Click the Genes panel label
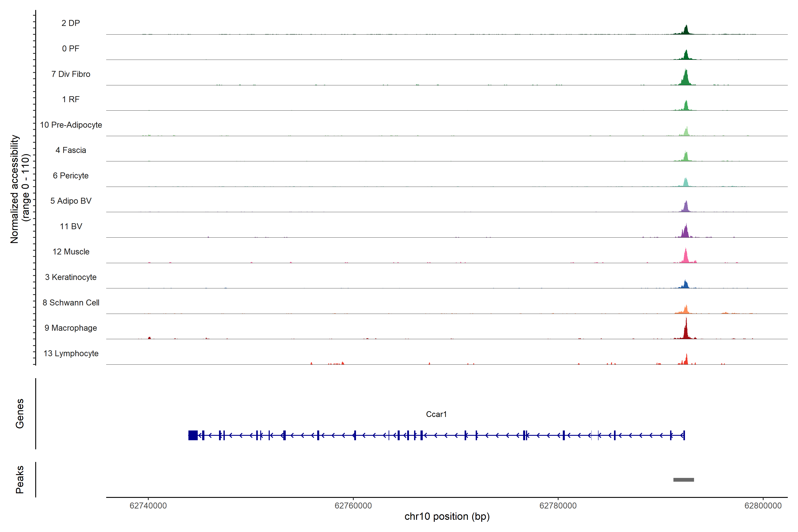Screen dimensions: 798x532 click(x=20, y=413)
